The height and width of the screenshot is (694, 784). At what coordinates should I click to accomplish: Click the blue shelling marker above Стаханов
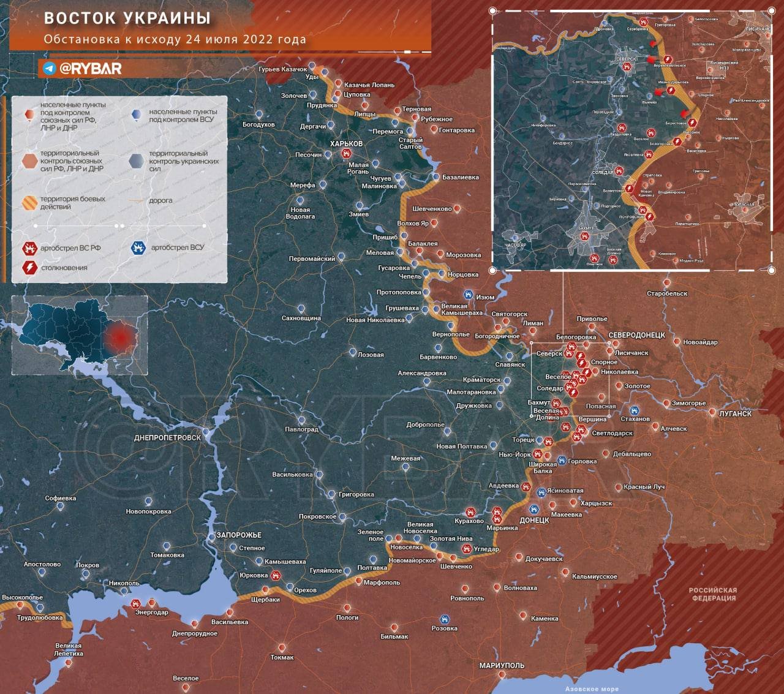coord(635,410)
